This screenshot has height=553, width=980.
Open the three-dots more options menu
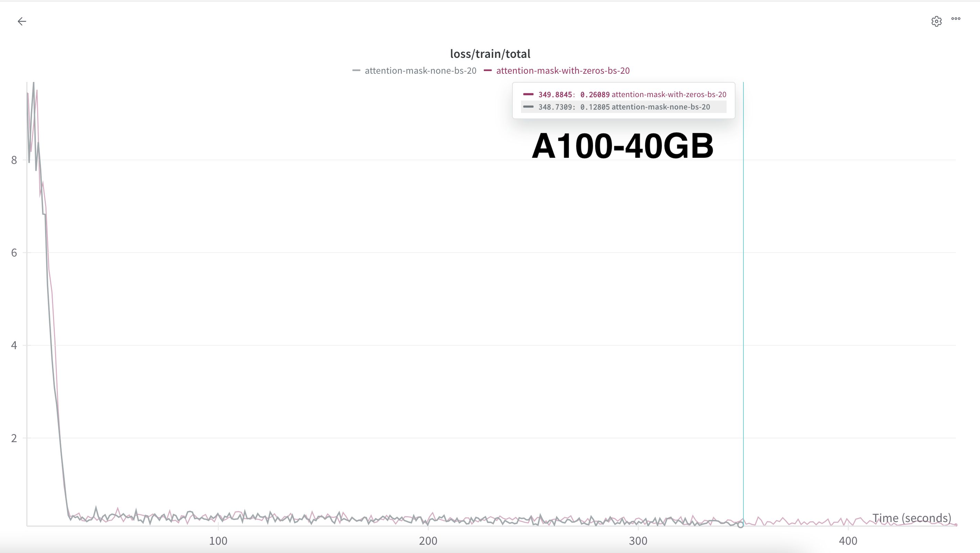point(956,19)
